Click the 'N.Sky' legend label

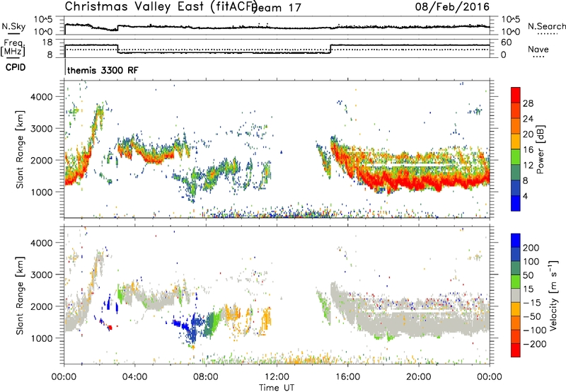tap(13, 26)
